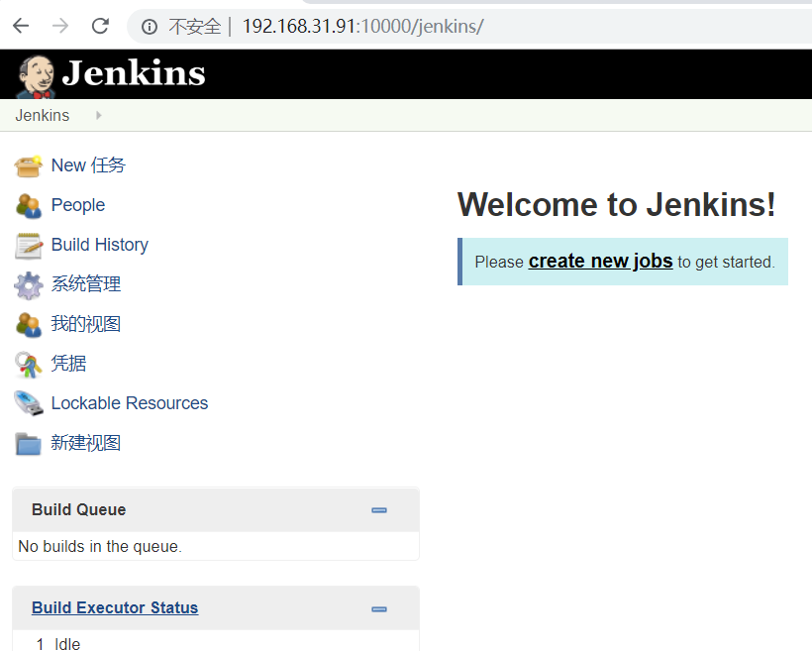Click the 不安全 security label
The width and height of the screenshot is (812, 651).
pos(195,27)
